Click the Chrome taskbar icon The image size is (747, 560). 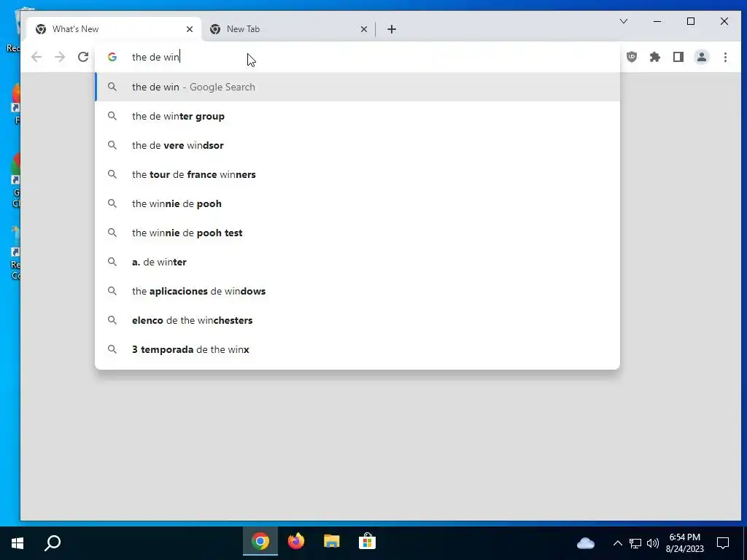click(260, 542)
